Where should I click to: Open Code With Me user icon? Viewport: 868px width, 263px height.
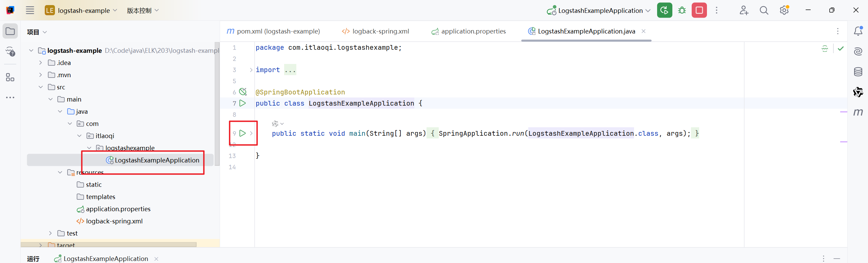744,10
